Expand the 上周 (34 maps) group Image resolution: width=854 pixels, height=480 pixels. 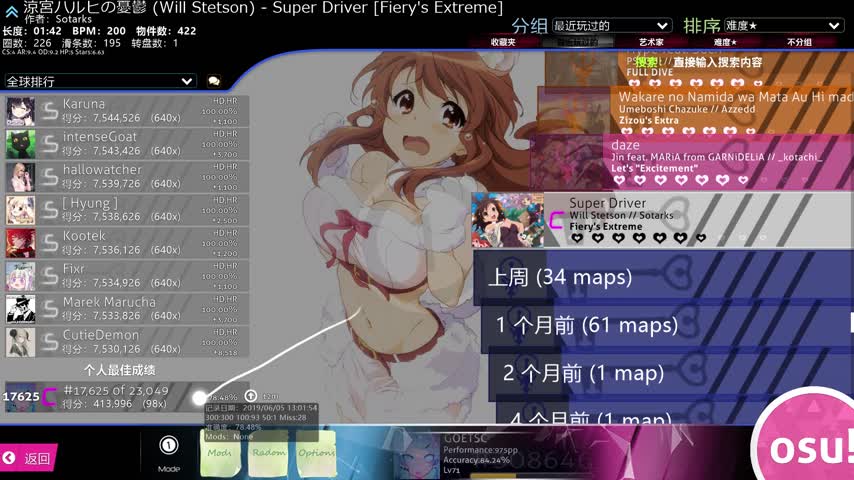point(663,277)
